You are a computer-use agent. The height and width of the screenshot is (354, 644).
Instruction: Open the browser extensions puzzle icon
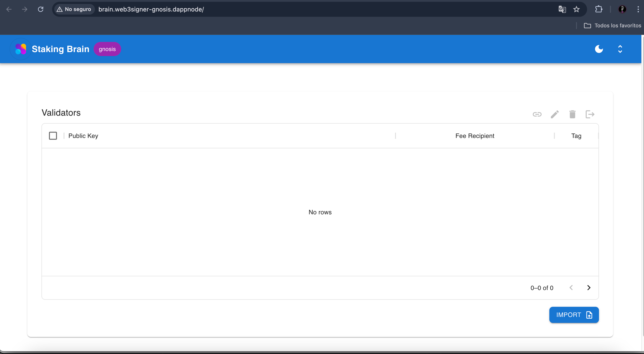pyautogui.click(x=599, y=9)
